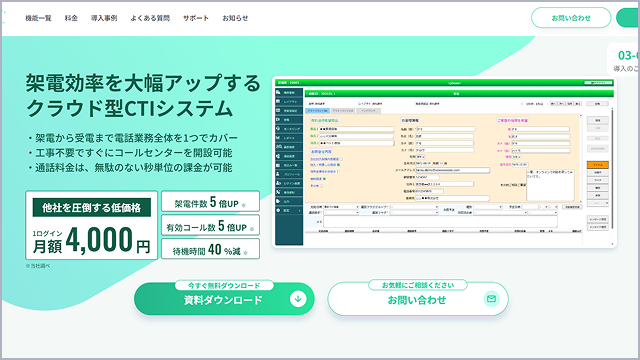This screenshot has height=360, width=640.
Task: Expand the 設定 sidebar item's chevron arrow
Action: point(300,211)
